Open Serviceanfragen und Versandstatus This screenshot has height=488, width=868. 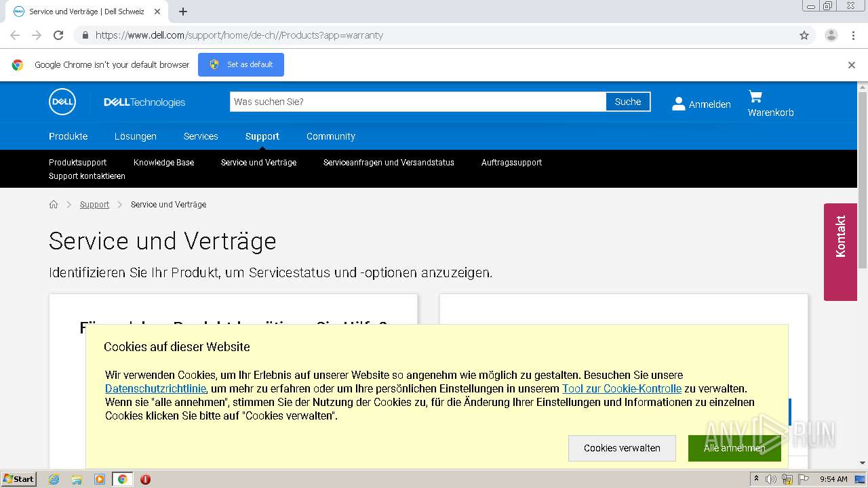(389, 163)
